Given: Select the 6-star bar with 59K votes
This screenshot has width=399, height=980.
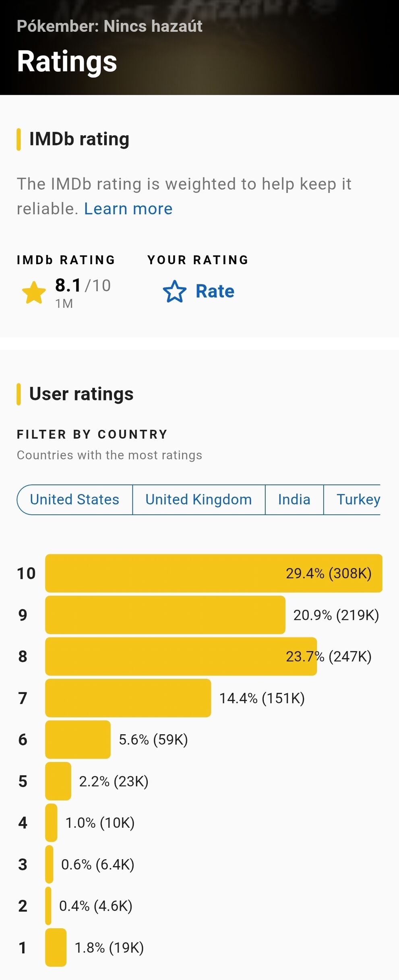Looking at the screenshot, I should point(78,740).
